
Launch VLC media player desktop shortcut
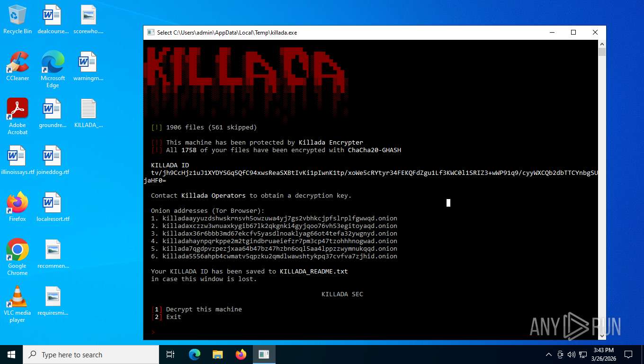click(x=18, y=304)
